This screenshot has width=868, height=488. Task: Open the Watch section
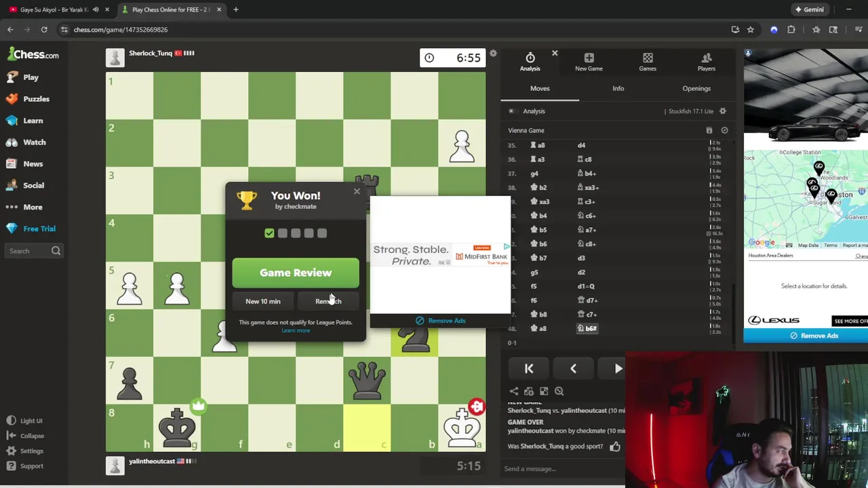(x=26, y=142)
